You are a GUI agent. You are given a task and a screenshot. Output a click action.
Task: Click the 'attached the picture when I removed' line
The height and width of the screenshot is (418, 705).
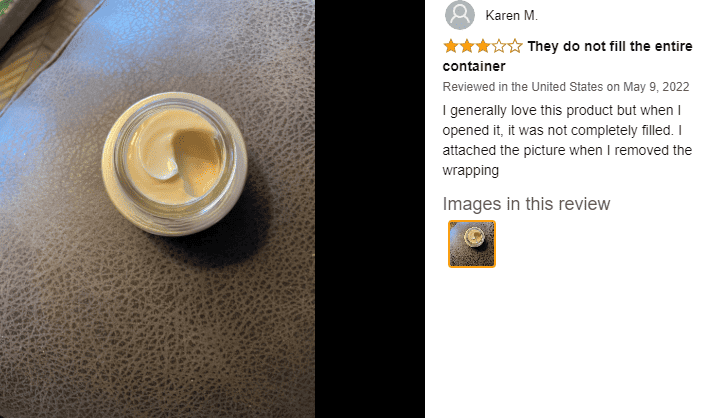coord(567,150)
